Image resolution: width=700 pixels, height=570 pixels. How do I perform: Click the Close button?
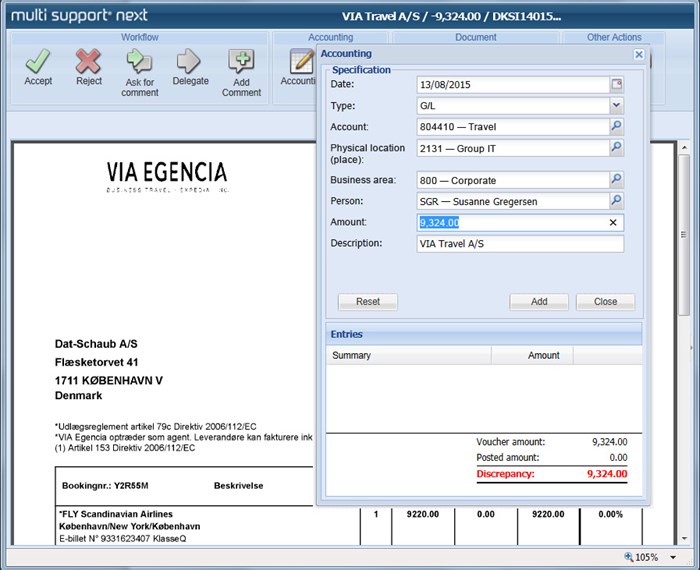click(605, 302)
